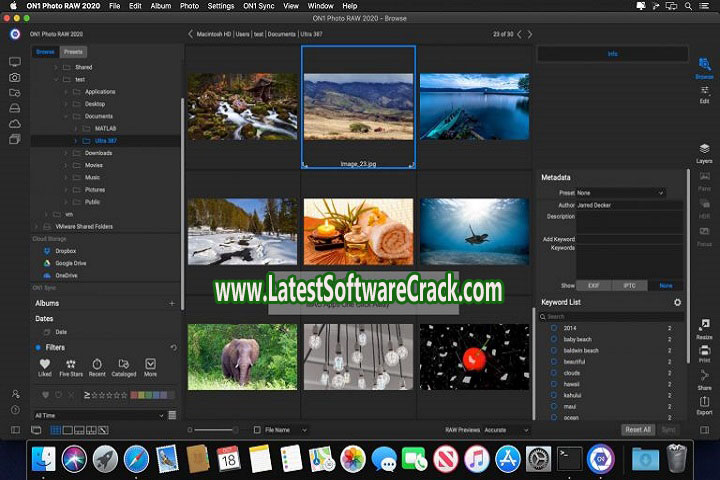Add a new album with plus icon
Screen dimensions: 720x480
click(x=172, y=303)
